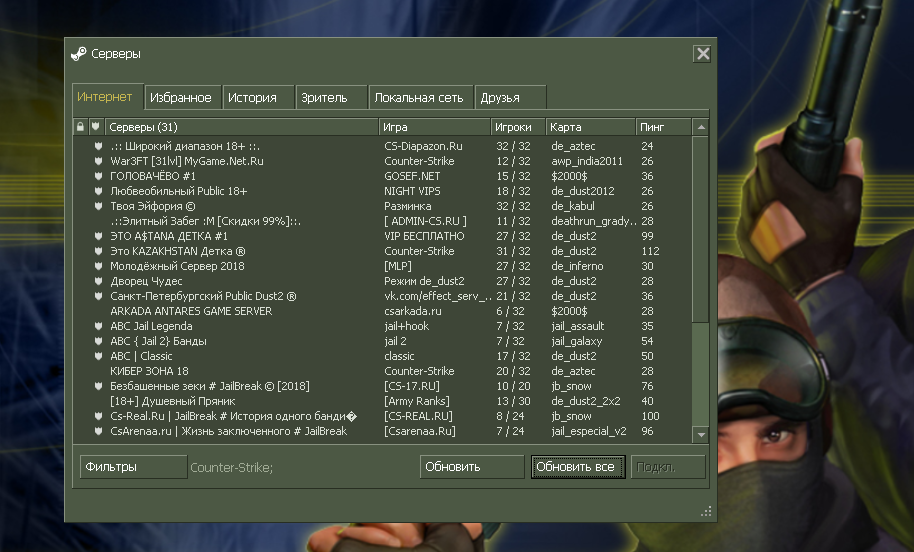Open the История tab
The height and width of the screenshot is (552, 914).
click(258, 97)
